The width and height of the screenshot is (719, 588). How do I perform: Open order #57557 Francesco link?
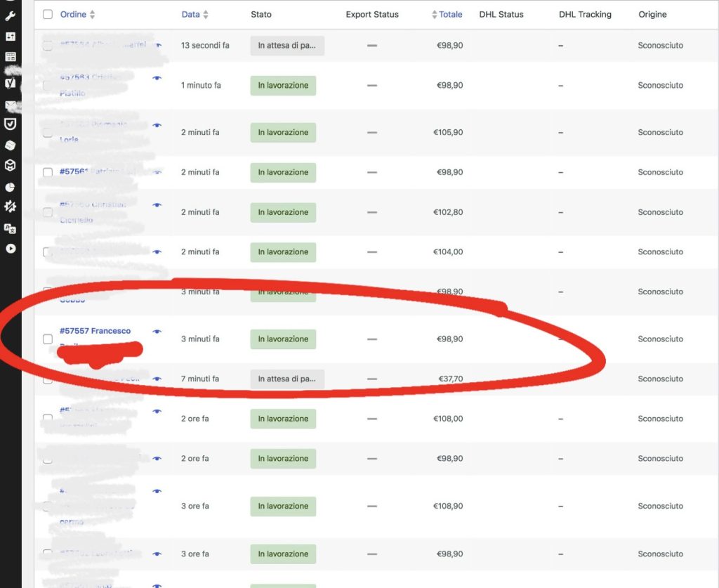(95, 331)
